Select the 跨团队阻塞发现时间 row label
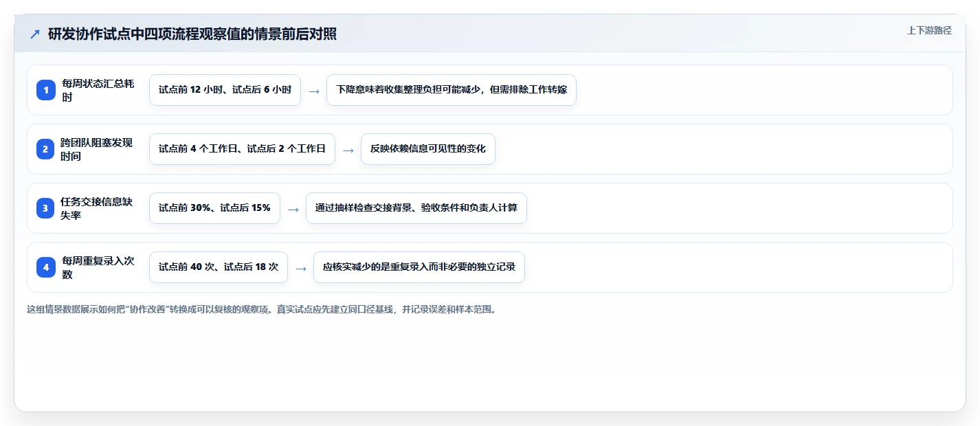 coord(97,149)
